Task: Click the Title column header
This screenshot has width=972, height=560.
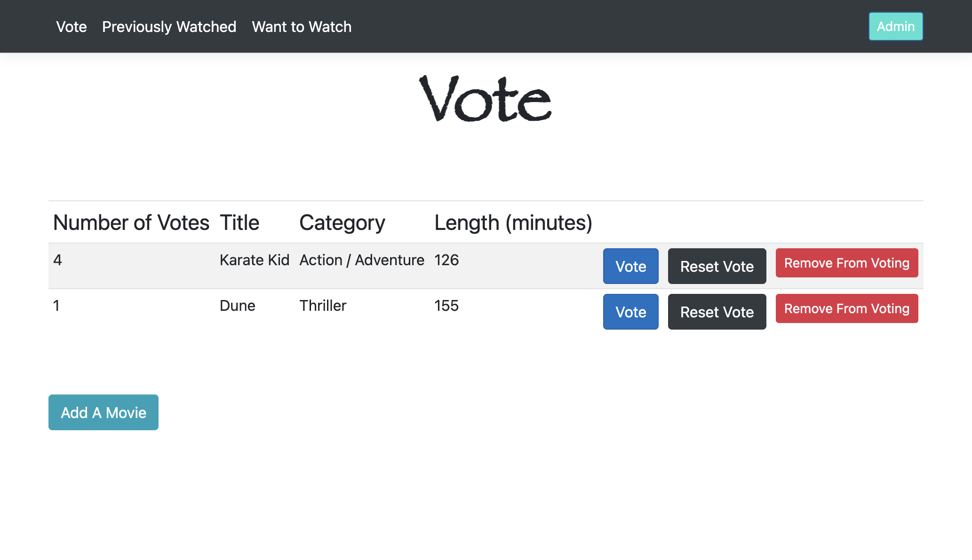Action: tap(239, 222)
